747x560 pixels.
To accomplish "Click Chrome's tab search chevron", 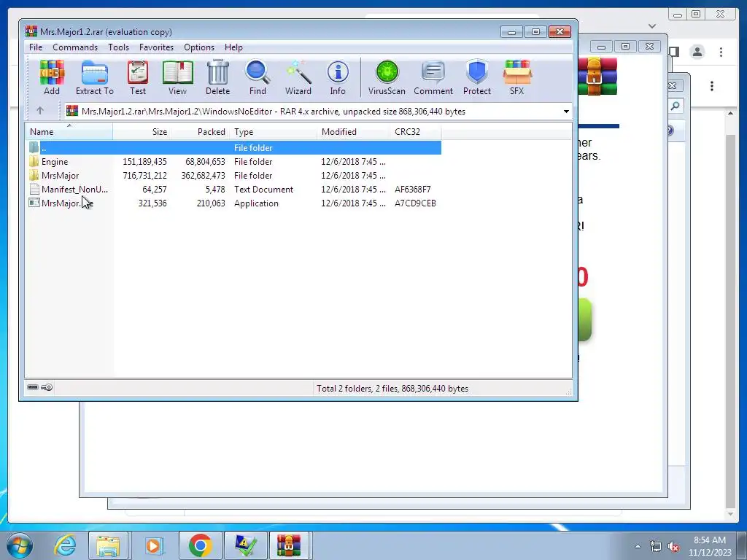I will 652,26.
